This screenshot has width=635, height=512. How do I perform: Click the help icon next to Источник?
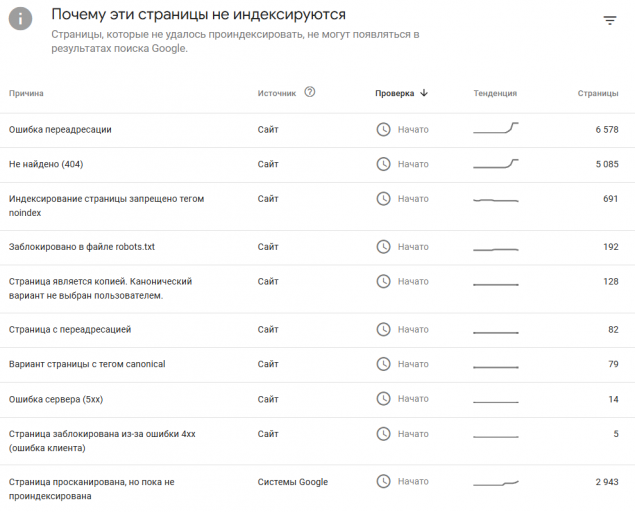[x=310, y=92]
